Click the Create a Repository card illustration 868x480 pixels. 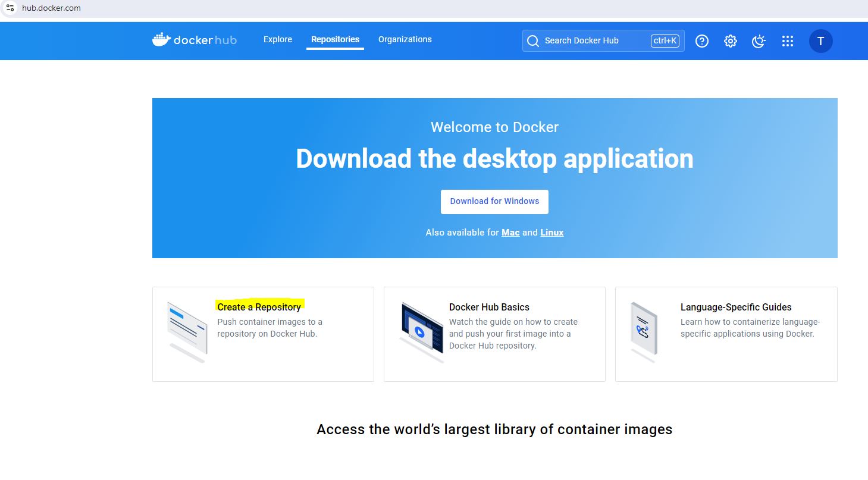pyautogui.click(x=187, y=331)
